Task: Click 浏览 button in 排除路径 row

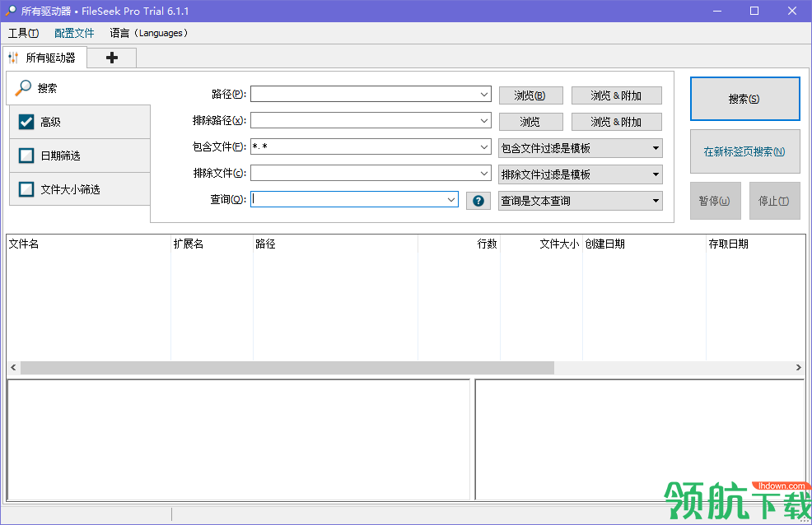Action: pos(530,122)
